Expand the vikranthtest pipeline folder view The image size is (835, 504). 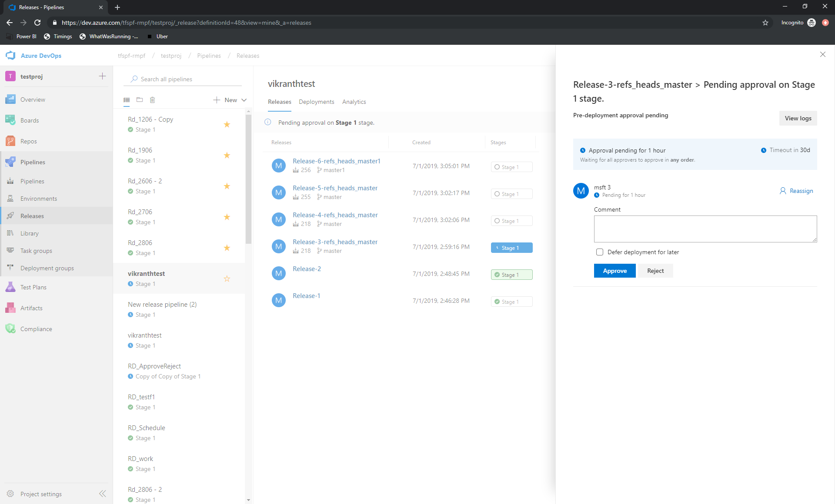coord(139,99)
